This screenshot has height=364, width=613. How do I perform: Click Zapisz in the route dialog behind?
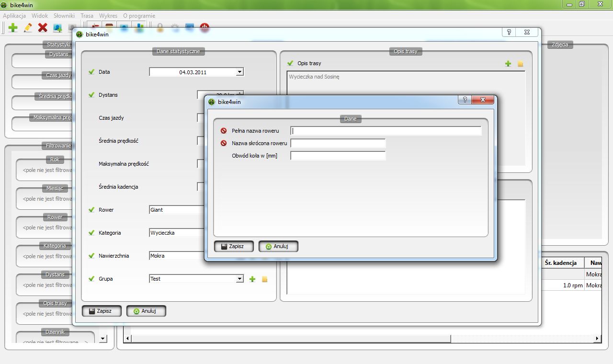point(102,311)
